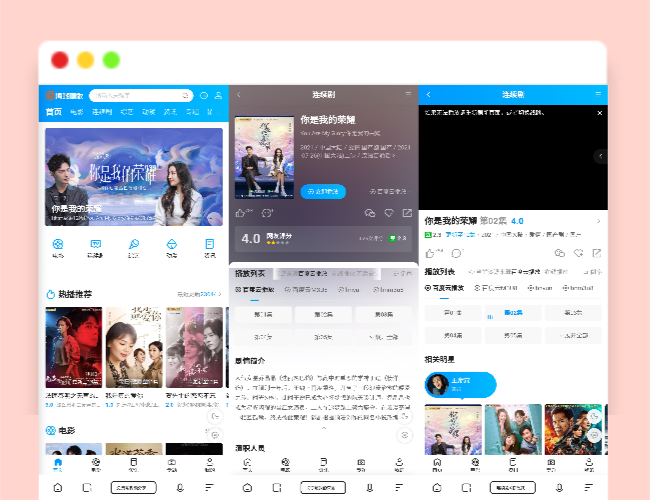This screenshot has height=500, width=650.
Task: Choose the highlighted 第02集 episode on player screen
Action: 513,313
